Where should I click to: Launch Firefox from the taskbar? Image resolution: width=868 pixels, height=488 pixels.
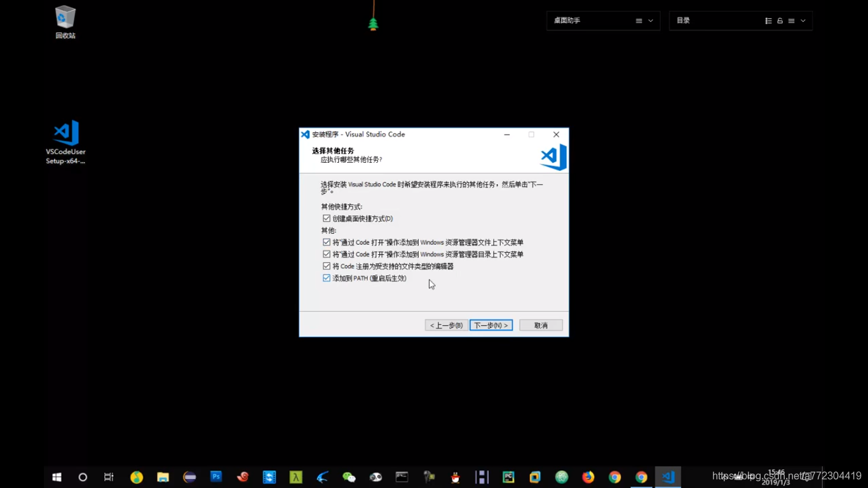pyautogui.click(x=588, y=477)
